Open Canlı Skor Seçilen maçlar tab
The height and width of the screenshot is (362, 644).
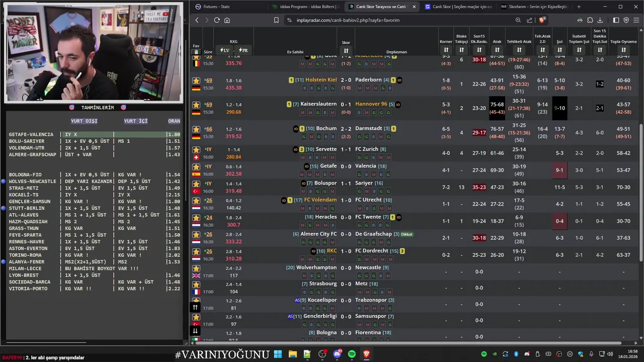(458, 7)
